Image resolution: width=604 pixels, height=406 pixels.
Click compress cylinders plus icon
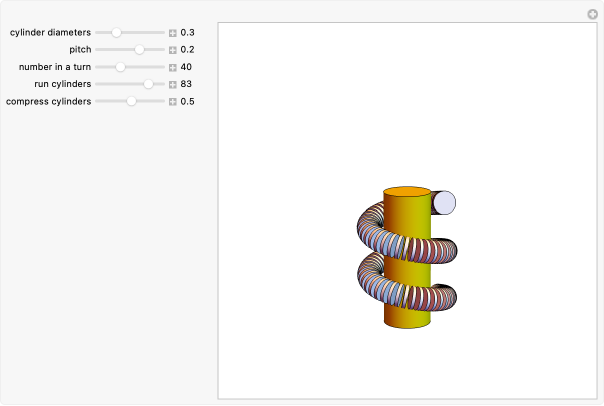point(173,101)
